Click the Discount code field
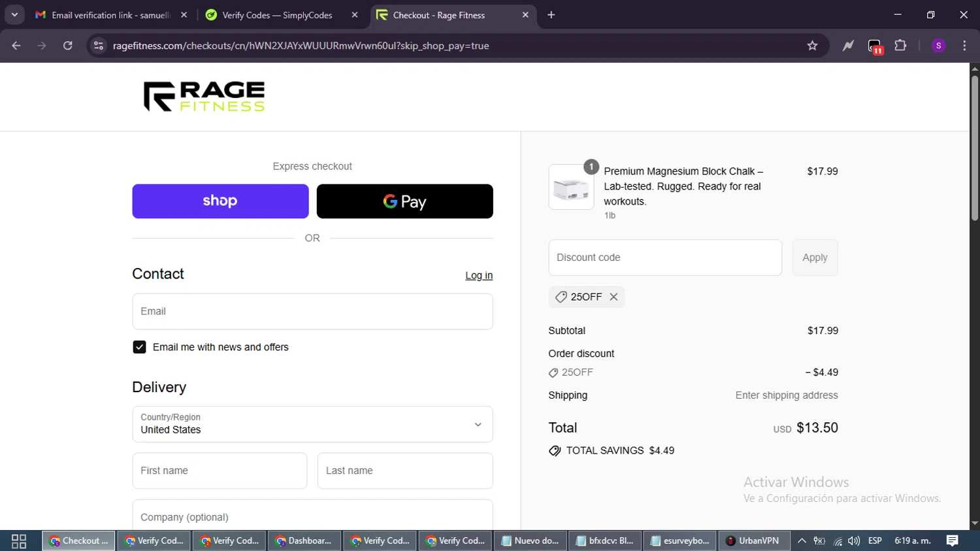The width and height of the screenshot is (980, 551). click(x=665, y=258)
